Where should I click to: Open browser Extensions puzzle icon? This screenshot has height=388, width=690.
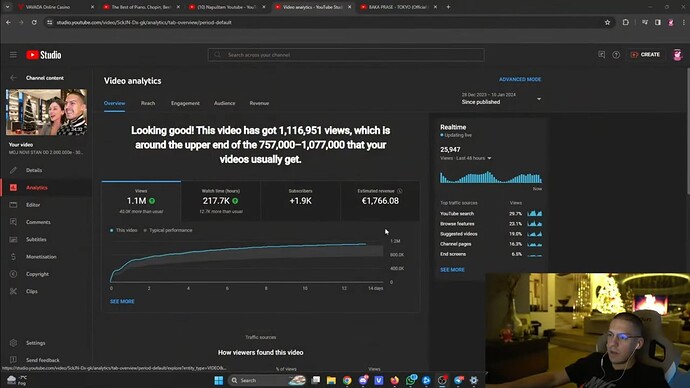[x=626, y=22]
